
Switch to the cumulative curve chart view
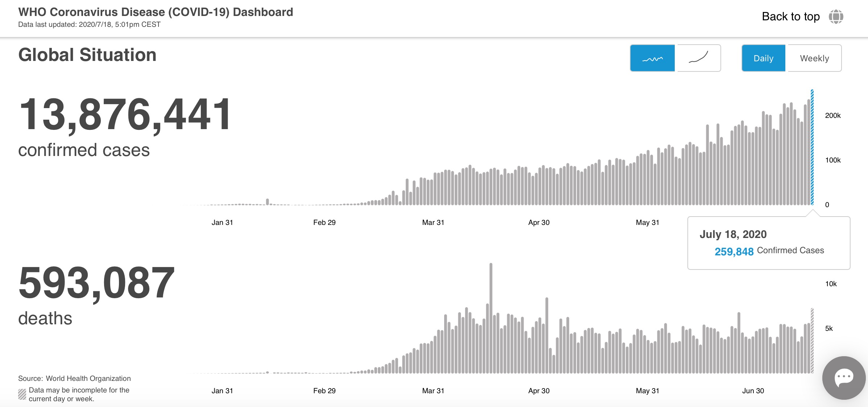click(699, 58)
